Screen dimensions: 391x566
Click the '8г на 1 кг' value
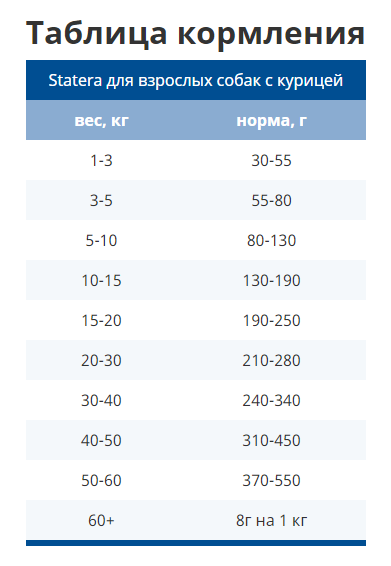(x=271, y=521)
